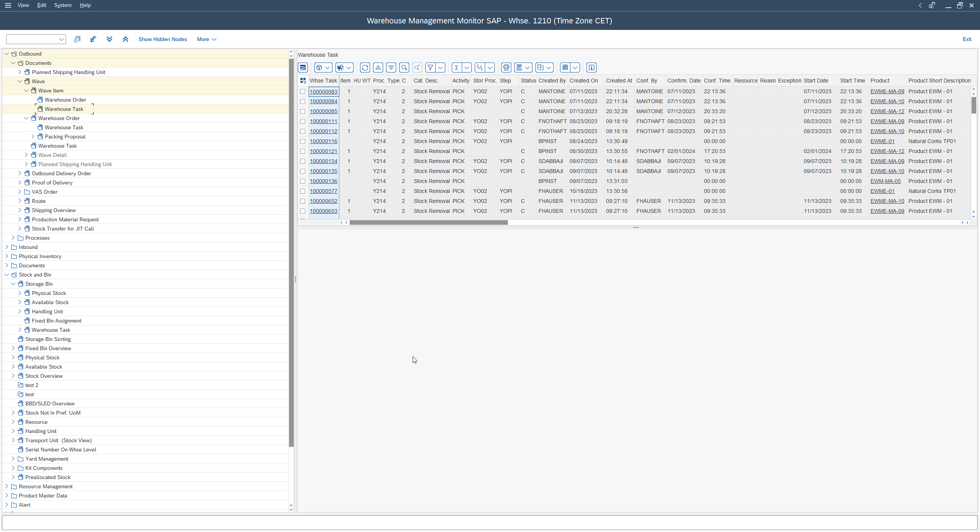This screenshot has width=980, height=532.
Task: Click the information icon in table toolbar
Action: (591, 68)
